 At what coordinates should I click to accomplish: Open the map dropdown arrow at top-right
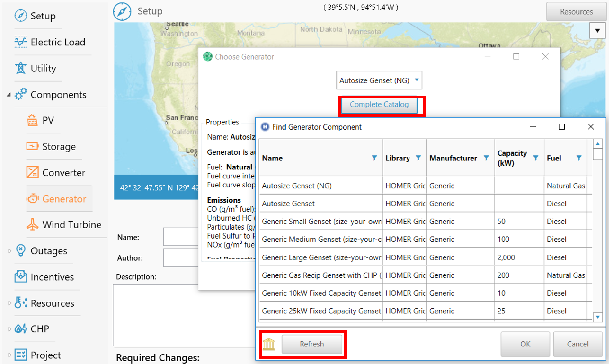[597, 31]
